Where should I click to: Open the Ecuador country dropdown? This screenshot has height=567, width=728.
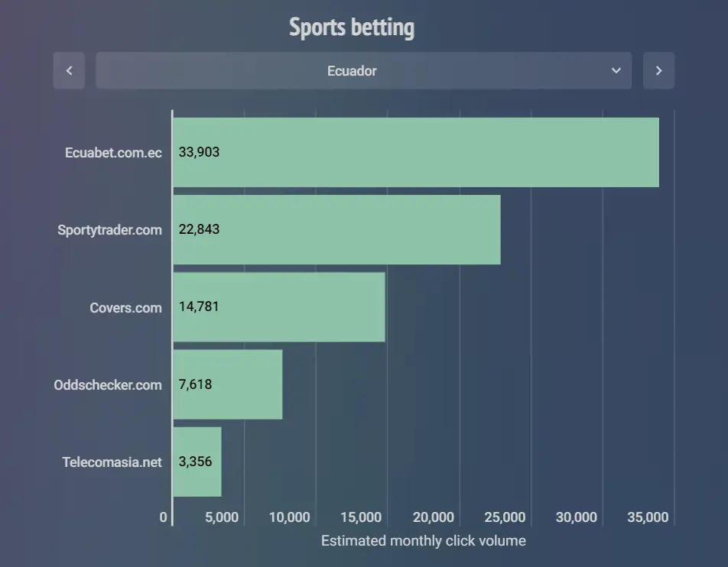pyautogui.click(x=363, y=70)
